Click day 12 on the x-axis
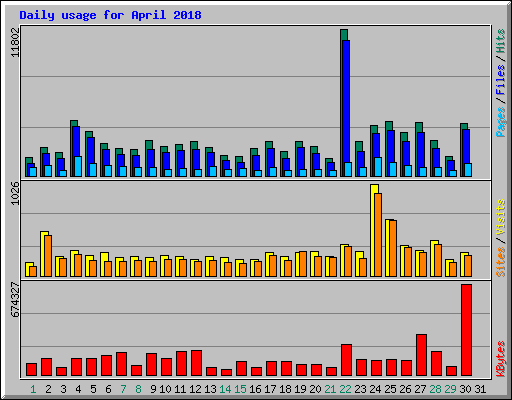The image size is (512, 400). (195, 389)
